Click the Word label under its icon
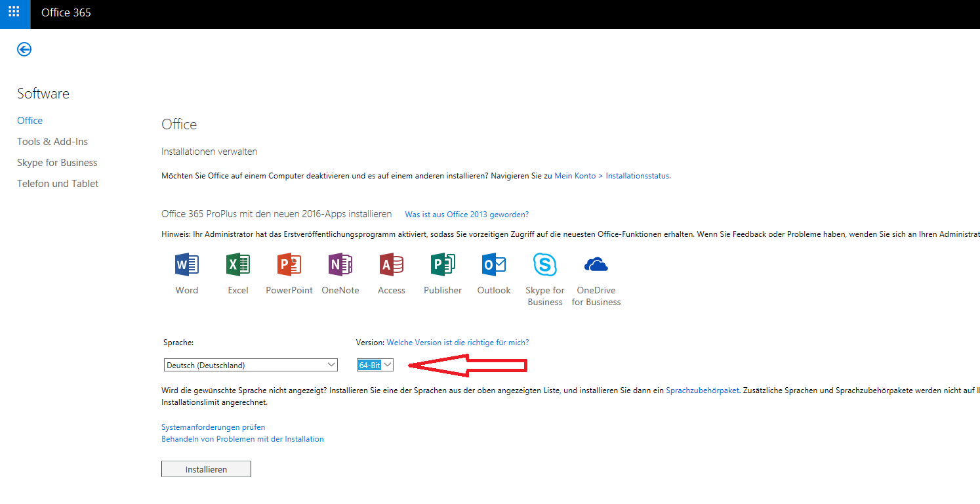980x504 pixels. [187, 290]
